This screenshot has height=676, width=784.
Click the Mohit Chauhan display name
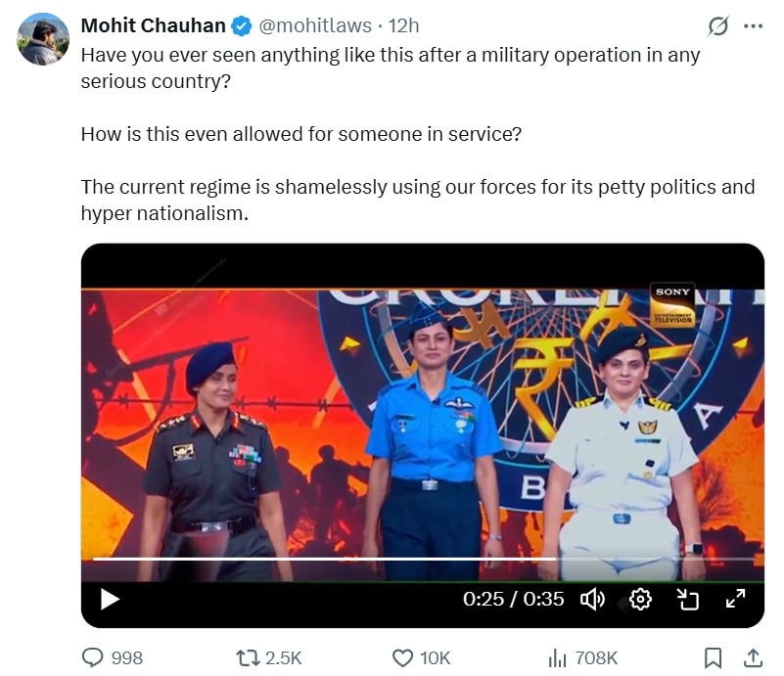tap(153, 25)
